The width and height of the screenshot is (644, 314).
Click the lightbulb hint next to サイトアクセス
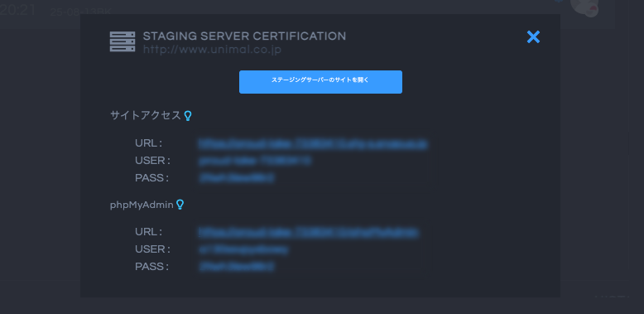(x=188, y=115)
